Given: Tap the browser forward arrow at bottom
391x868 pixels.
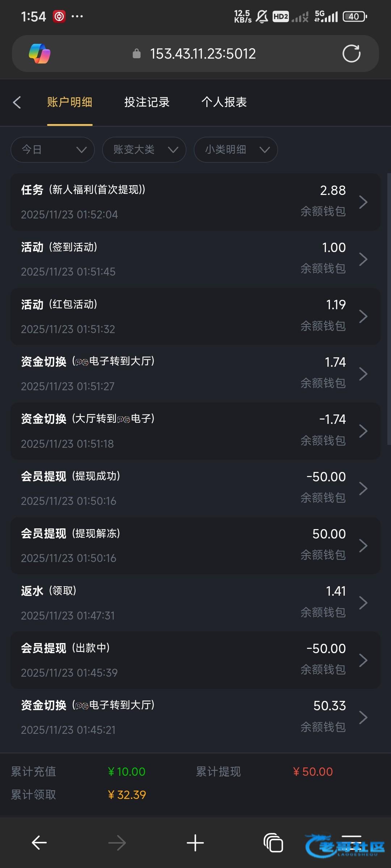Looking at the screenshot, I should [x=117, y=843].
